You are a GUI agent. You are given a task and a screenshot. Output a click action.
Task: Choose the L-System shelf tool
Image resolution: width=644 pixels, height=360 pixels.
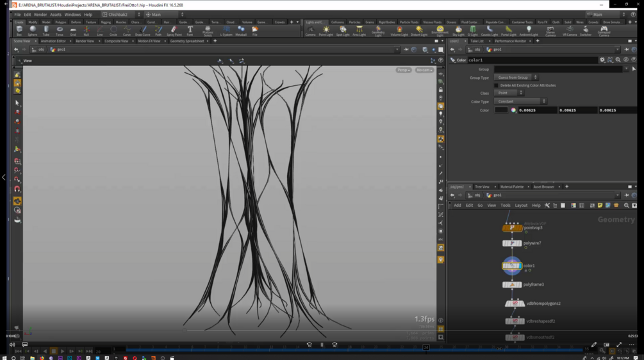pyautogui.click(x=226, y=30)
